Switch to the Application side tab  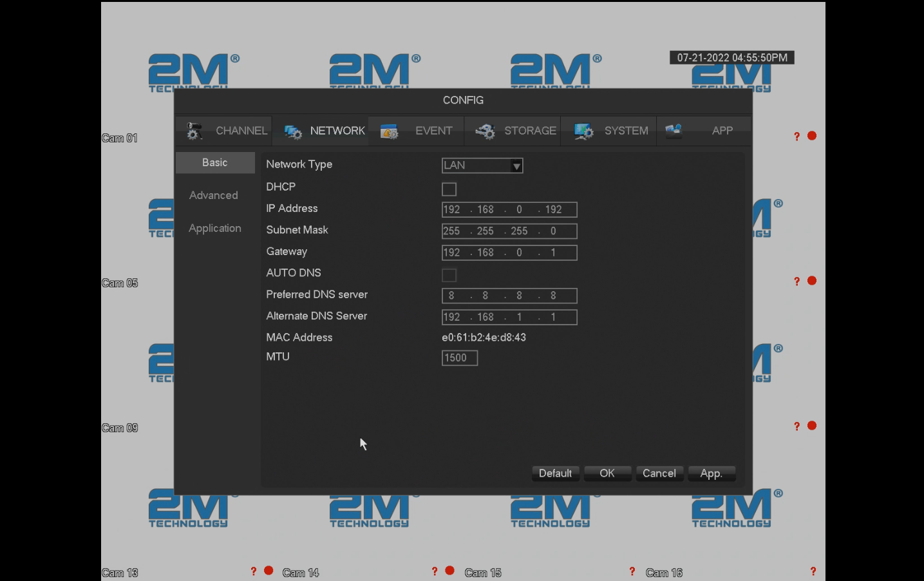click(215, 229)
